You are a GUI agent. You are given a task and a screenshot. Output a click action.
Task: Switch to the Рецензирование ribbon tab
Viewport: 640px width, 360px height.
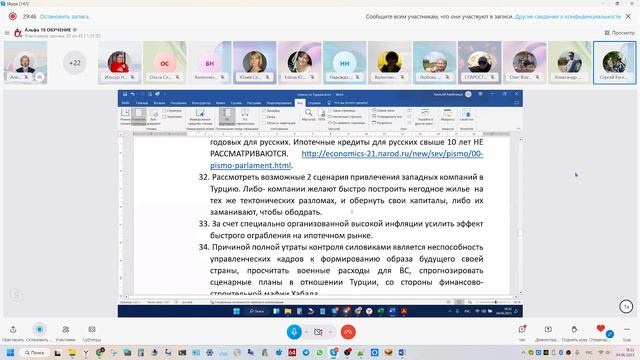[279, 103]
